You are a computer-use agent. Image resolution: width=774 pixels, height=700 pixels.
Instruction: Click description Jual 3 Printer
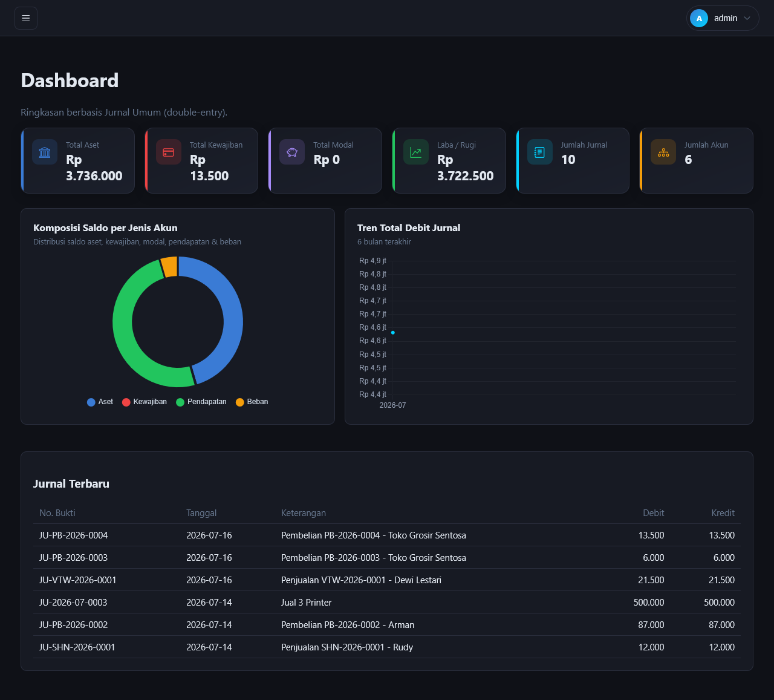pyautogui.click(x=307, y=603)
